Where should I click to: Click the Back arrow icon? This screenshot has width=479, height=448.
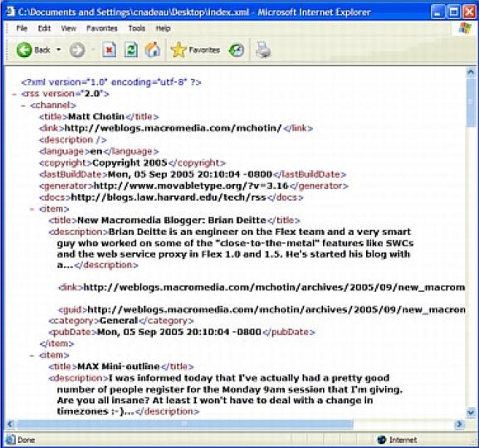coord(24,50)
